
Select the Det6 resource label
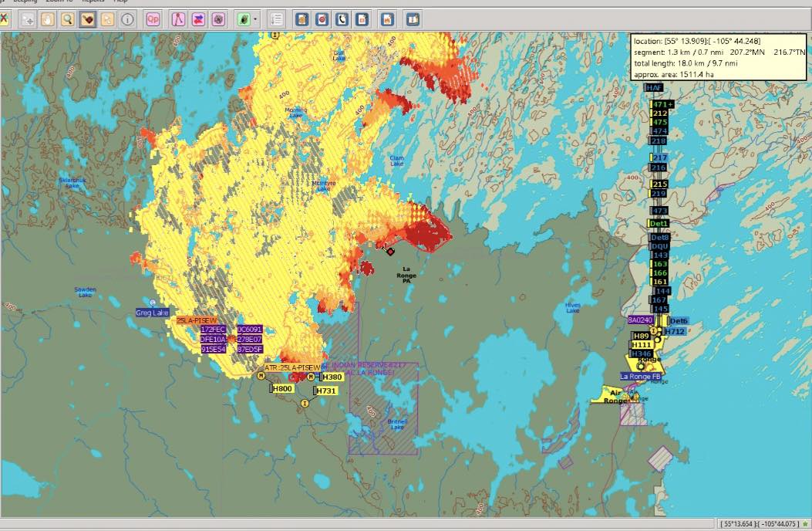click(x=679, y=321)
